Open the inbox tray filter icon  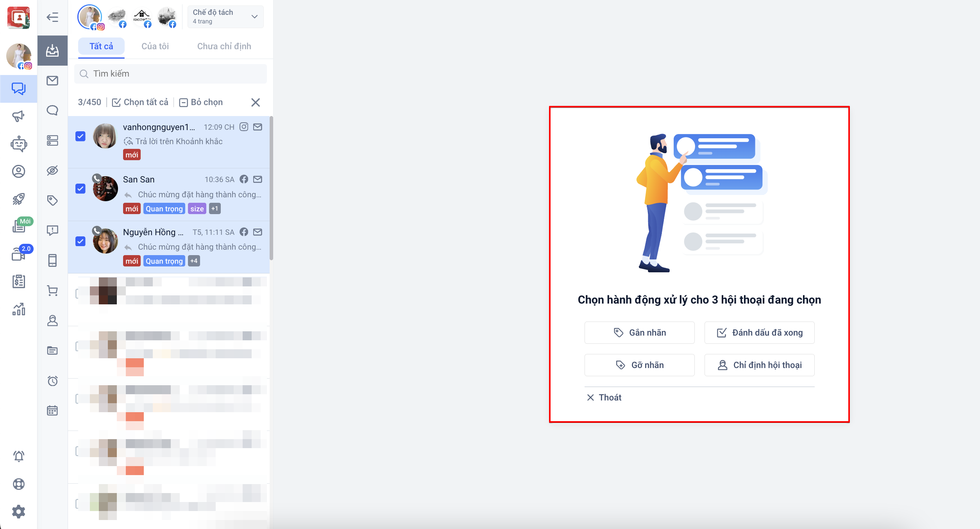52,51
